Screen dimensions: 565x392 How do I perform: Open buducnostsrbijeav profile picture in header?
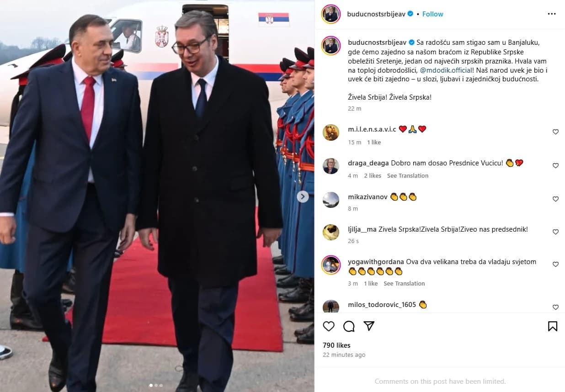tap(330, 14)
